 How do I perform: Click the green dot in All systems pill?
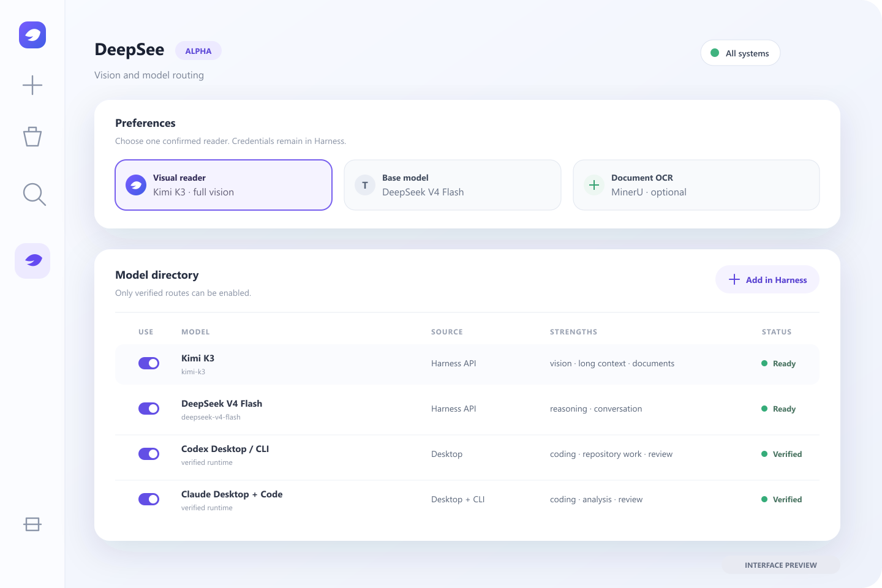coord(714,53)
